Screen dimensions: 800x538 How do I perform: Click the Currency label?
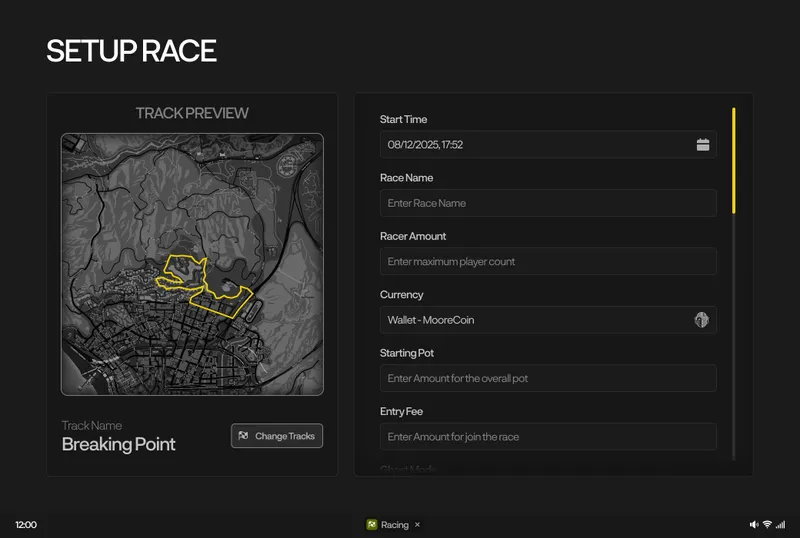pyautogui.click(x=402, y=295)
